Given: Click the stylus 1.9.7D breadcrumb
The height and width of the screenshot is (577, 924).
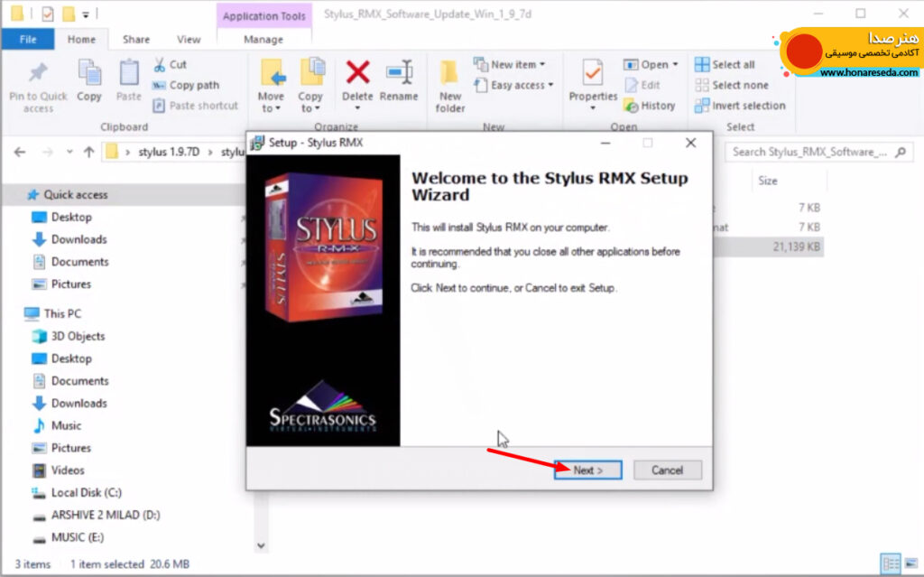Looking at the screenshot, I should pos(169,153).
